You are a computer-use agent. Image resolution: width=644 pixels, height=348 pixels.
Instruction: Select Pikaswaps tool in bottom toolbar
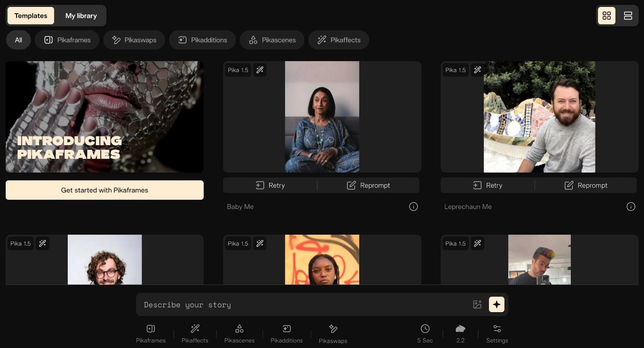333,334
